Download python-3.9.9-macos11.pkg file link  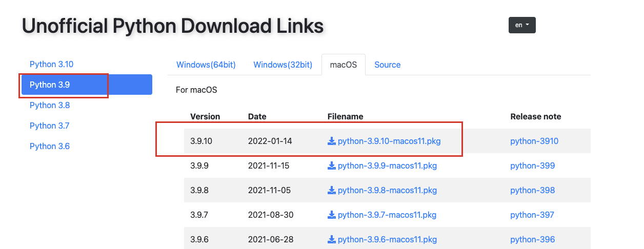coord(387,165)
